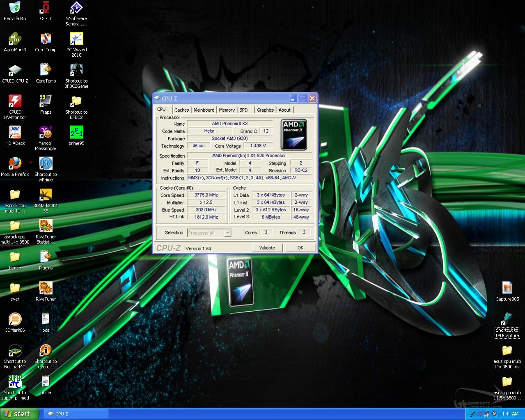Switch to the CPU tab in CPU-Z
Screen dimensions: 525x420
pos(162,109)
